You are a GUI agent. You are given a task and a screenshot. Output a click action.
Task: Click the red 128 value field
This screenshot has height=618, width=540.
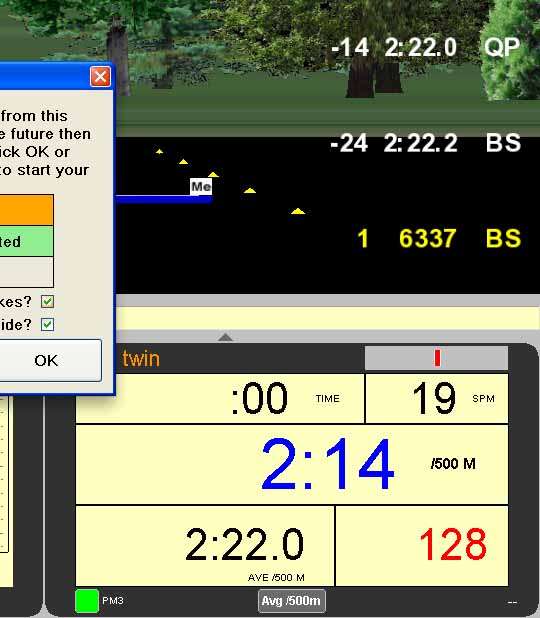point(422,546)
